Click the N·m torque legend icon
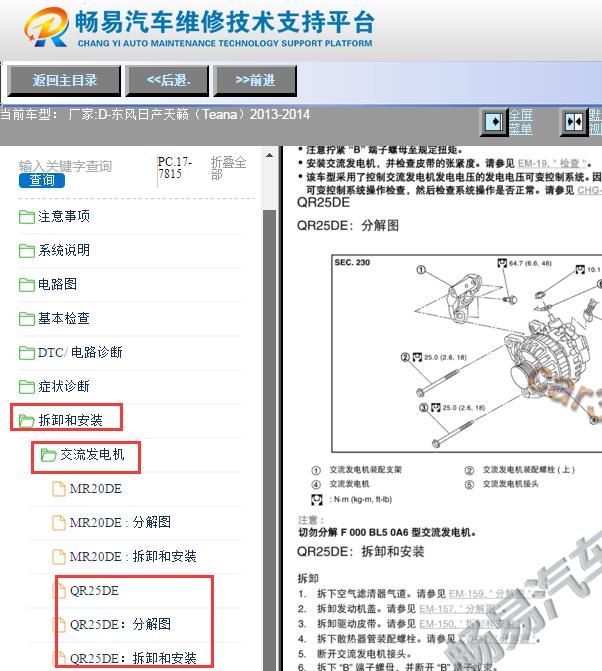This screenshot has height=671, width=602. coord(317,499)
